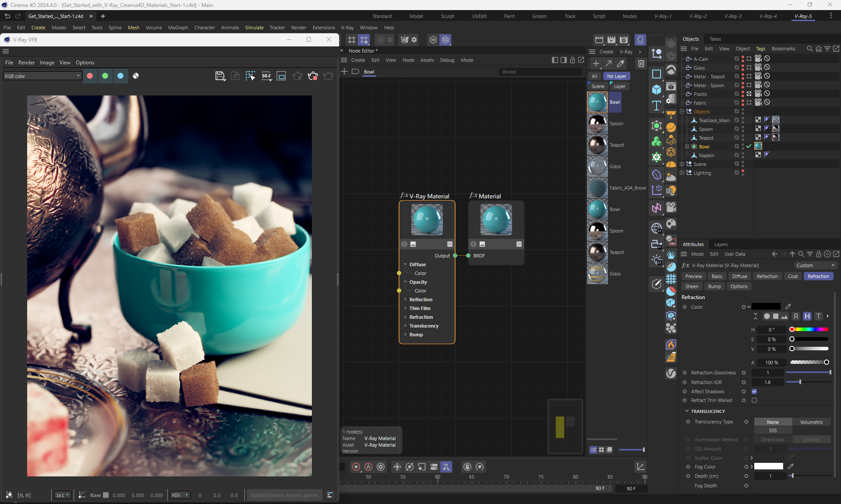Screen dimensions: 841x504
Task: Click the search icon in Objects manager
Action: click(809, 49)
